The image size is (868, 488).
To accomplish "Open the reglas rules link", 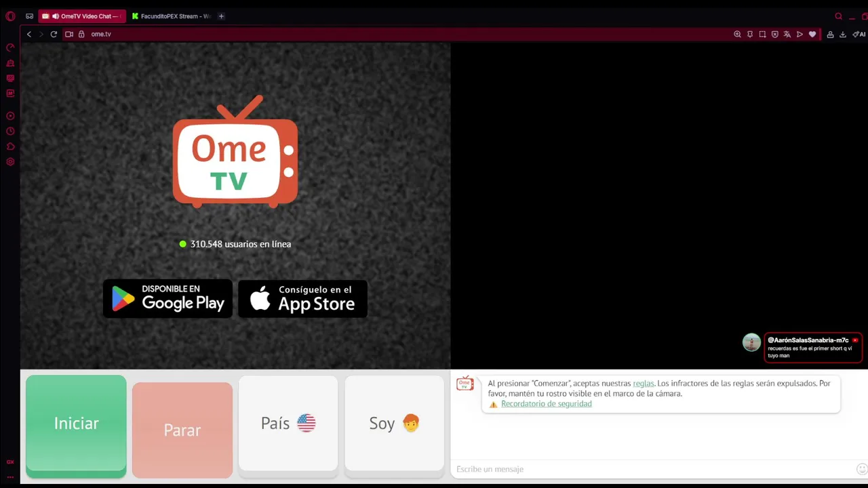I will (x=644, y=384).
